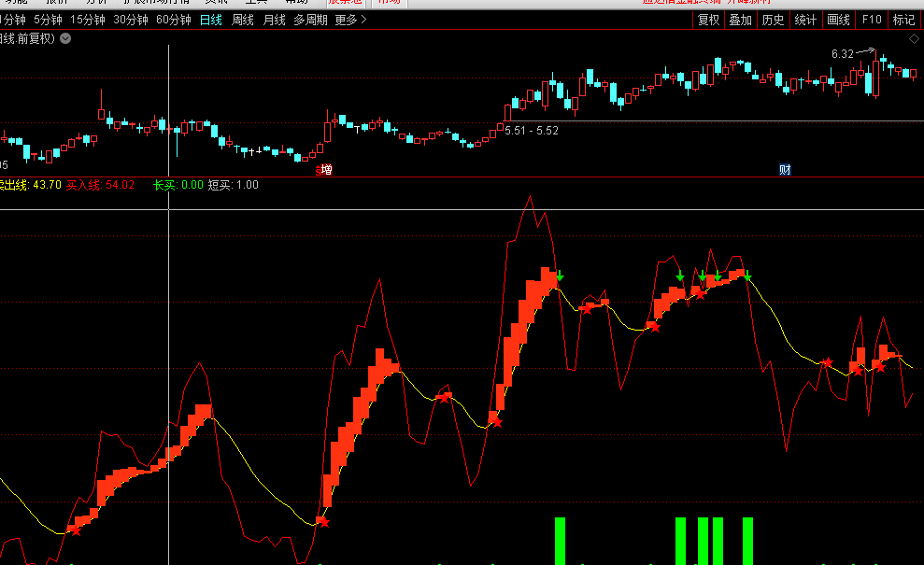924x565 pixels.
Task: Click the 标记 mark button
Action: click(x=903, y=20)
